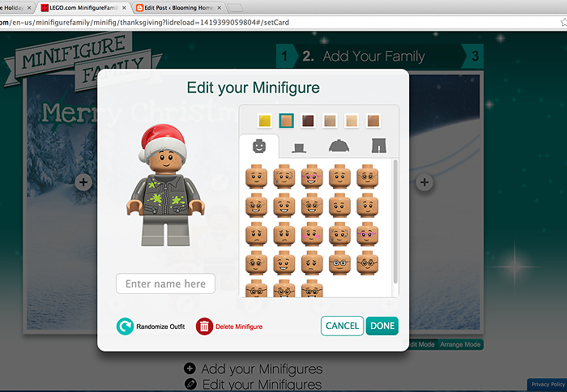Pick the highlighted tan skin color swatch
567x392 pixels.
pos(287,121)
